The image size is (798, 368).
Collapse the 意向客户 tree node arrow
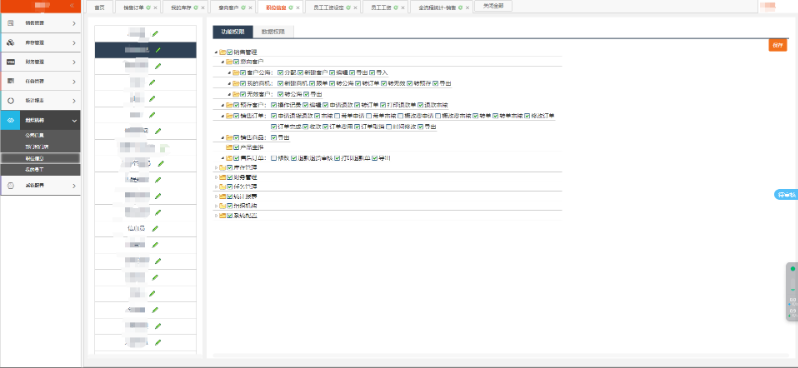click(x=223, y=62)
